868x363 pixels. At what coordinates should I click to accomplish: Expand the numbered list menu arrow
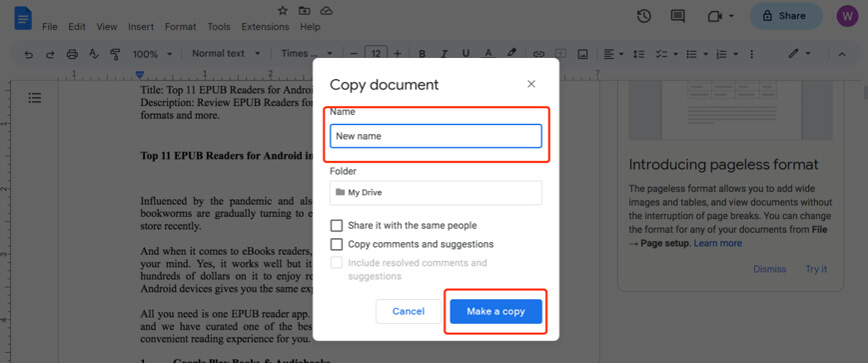(x=736, y=54)
